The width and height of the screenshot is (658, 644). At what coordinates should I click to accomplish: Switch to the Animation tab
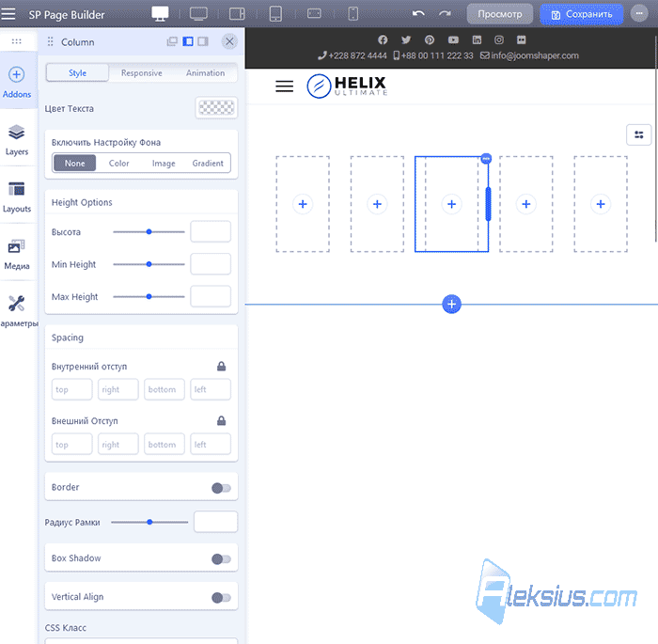(205, 72)
